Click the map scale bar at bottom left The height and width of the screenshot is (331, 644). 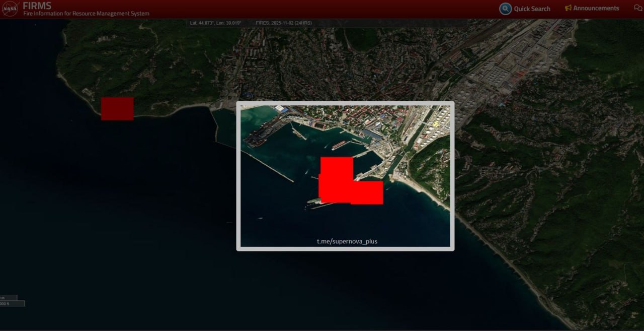coord(13,300)
